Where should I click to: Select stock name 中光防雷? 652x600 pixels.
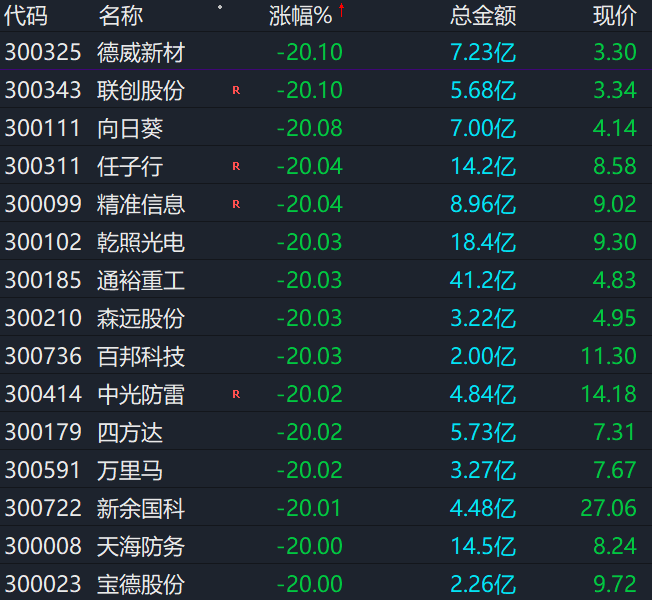click(141, 395)
